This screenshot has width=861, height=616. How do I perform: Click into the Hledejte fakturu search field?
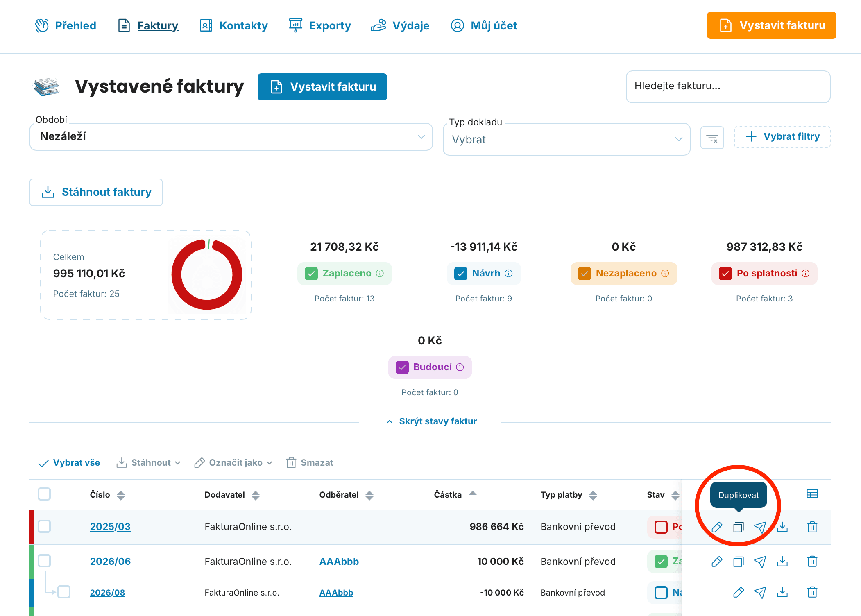point(728,86)
